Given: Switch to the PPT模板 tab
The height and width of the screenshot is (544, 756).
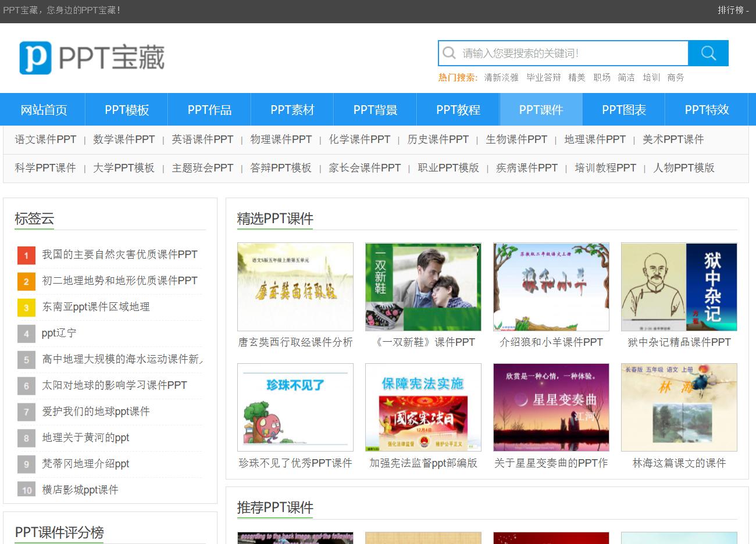Looking at the screenshot, I should (x=126, y=109).
